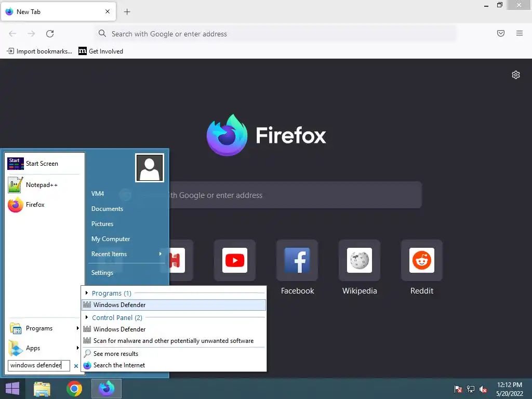
Task: Open File Explorer from the taskbar
Action: point(42,389)
